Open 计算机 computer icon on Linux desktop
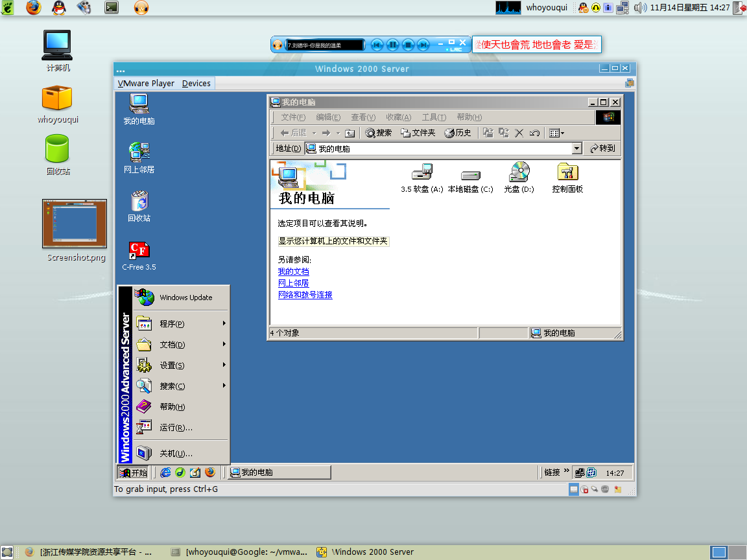This screenshot has width=747, height=560. tap(58, 51)
